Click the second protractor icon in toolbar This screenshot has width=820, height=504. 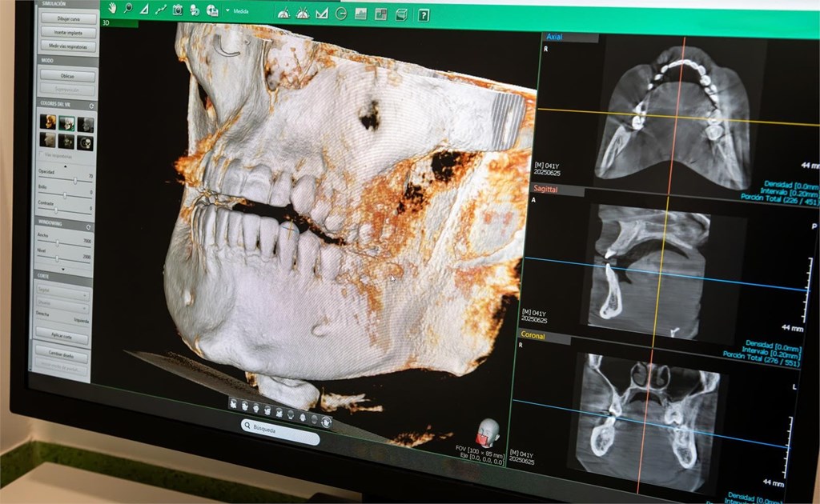tap(302, 13)
